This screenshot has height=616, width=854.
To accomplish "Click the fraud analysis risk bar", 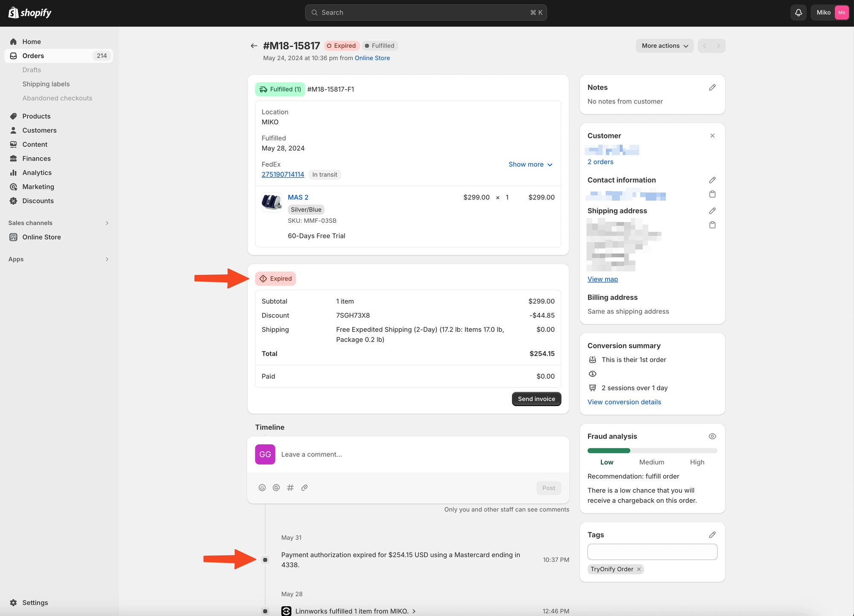I will pyautogui.click(x=652, y=451).
